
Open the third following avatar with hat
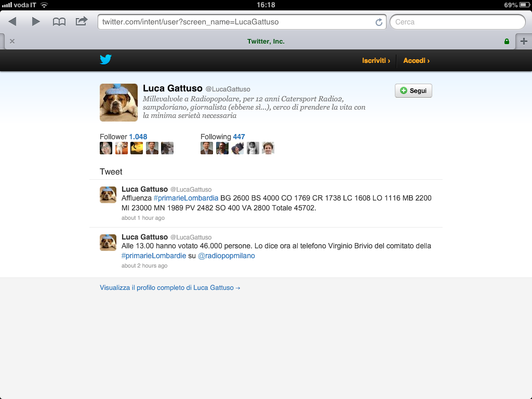[x=237, y=148]
